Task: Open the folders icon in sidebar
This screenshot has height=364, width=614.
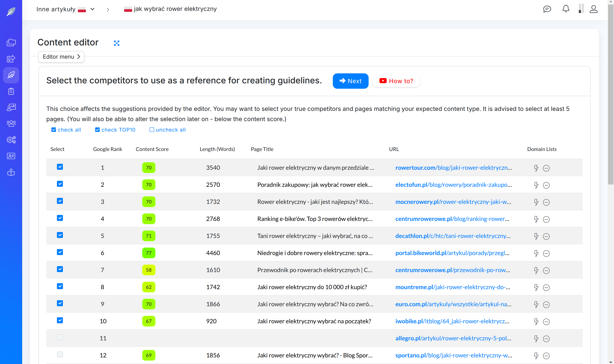Action: 11,42
